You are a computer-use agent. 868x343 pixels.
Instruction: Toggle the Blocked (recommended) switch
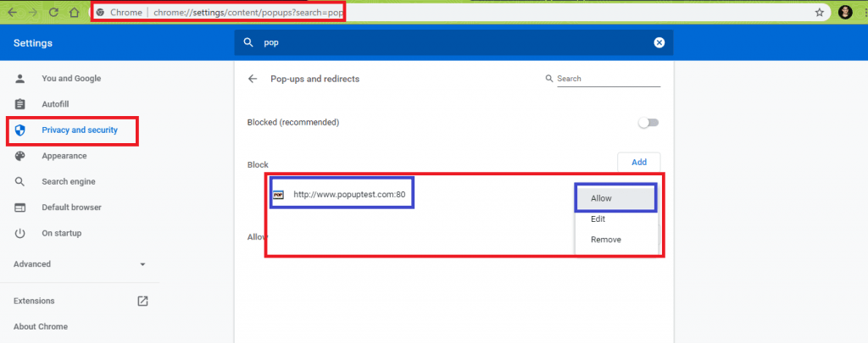pos(648,122)
